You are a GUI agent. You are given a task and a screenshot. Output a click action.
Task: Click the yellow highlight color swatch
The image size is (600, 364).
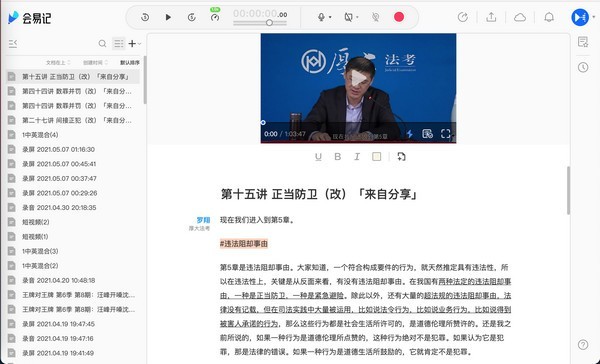pos(377,157)
